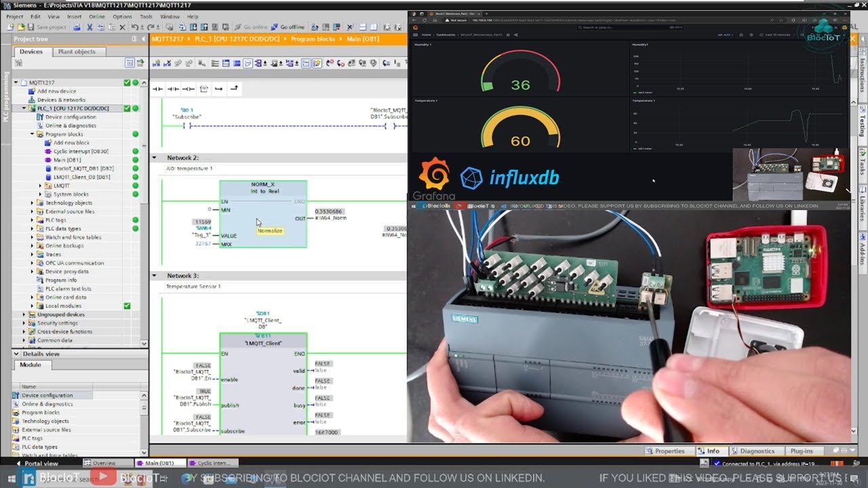Collapse the PLC_1 tree node

click(24, 108)
